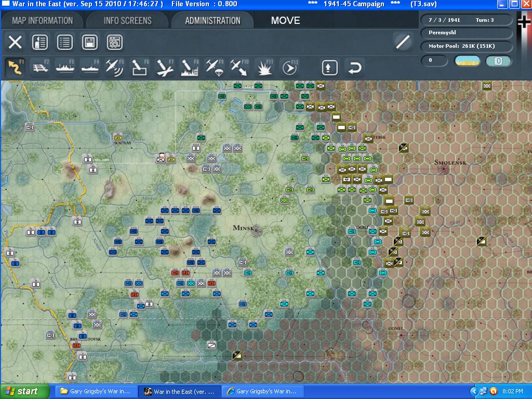Select the F4 amphibious ship icon

90,67
